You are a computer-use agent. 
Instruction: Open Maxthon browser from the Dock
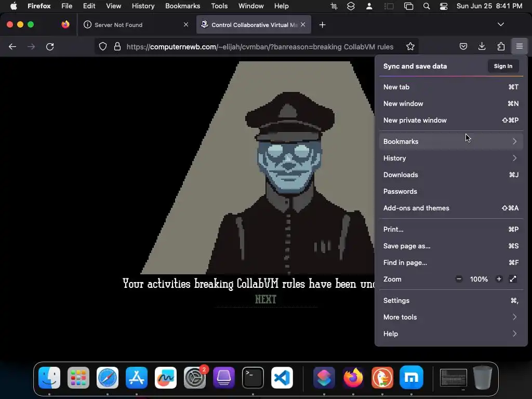(x=411, y=378)
